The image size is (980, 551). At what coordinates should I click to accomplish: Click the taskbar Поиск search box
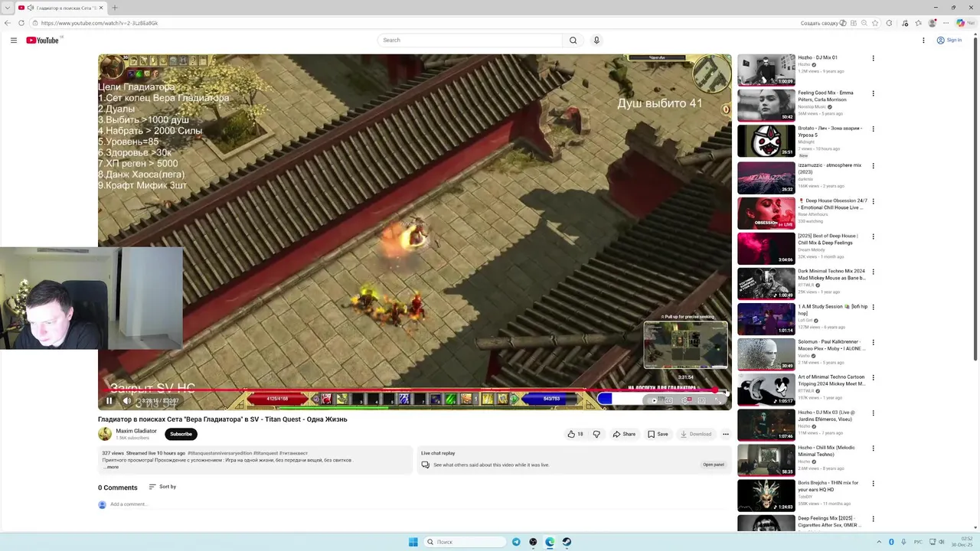point(465,542)
